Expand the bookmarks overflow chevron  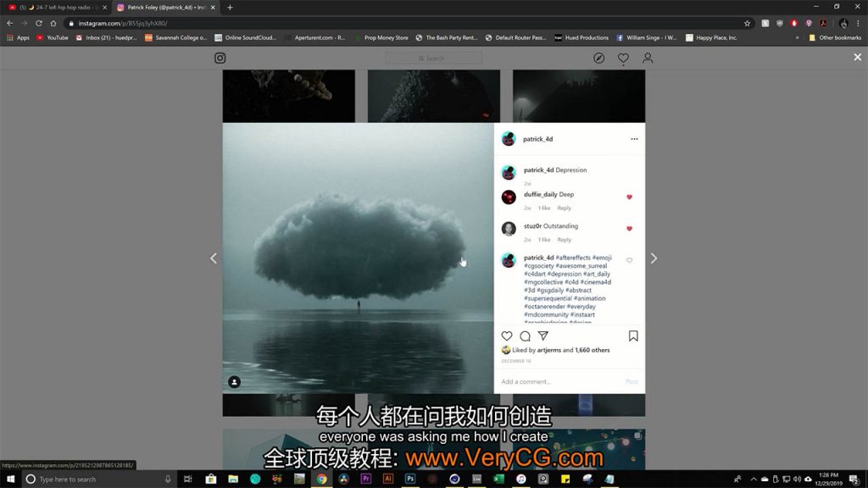797,37
